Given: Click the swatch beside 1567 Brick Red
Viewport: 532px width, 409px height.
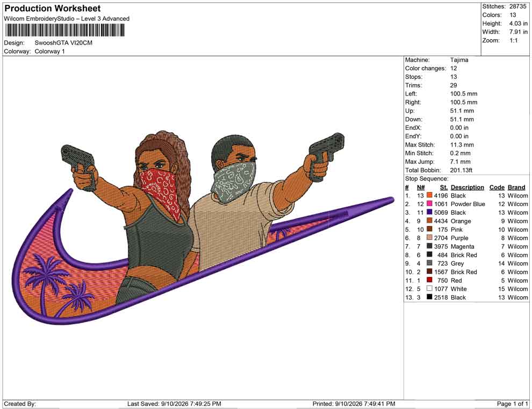Looking at the screenshot, I should [429, 272].
